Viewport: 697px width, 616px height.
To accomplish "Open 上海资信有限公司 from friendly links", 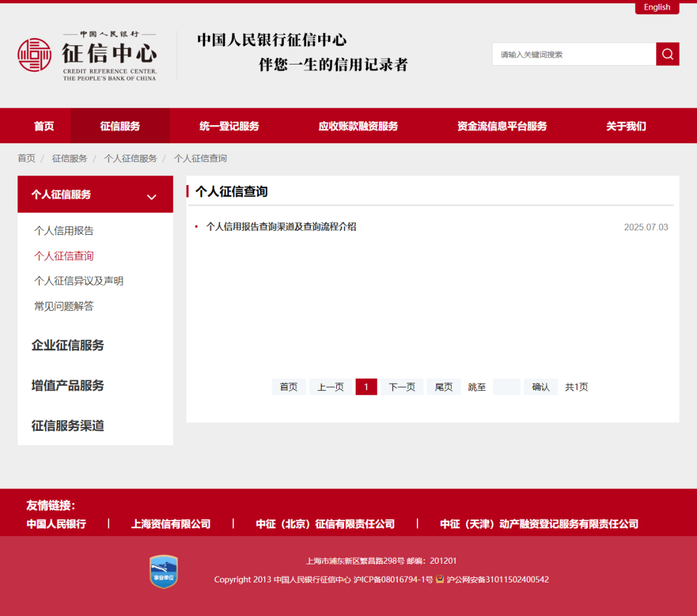I will pos(170,524).
